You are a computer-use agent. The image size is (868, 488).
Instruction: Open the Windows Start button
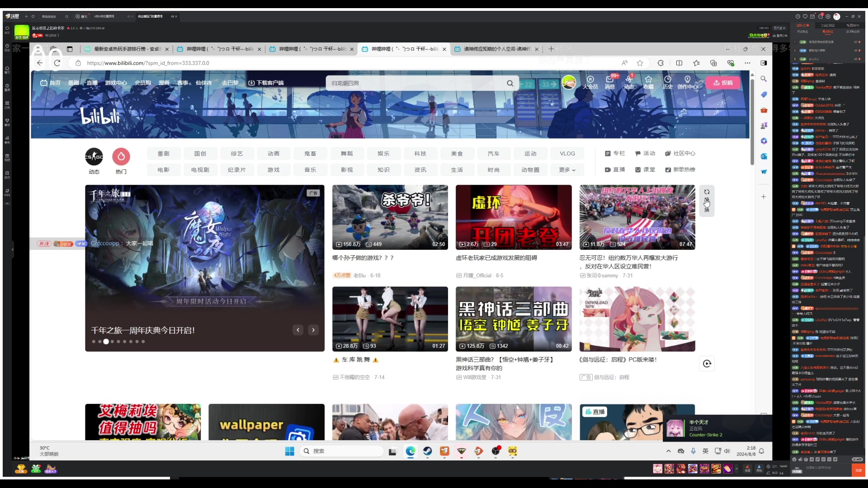(x=290, y=451)
